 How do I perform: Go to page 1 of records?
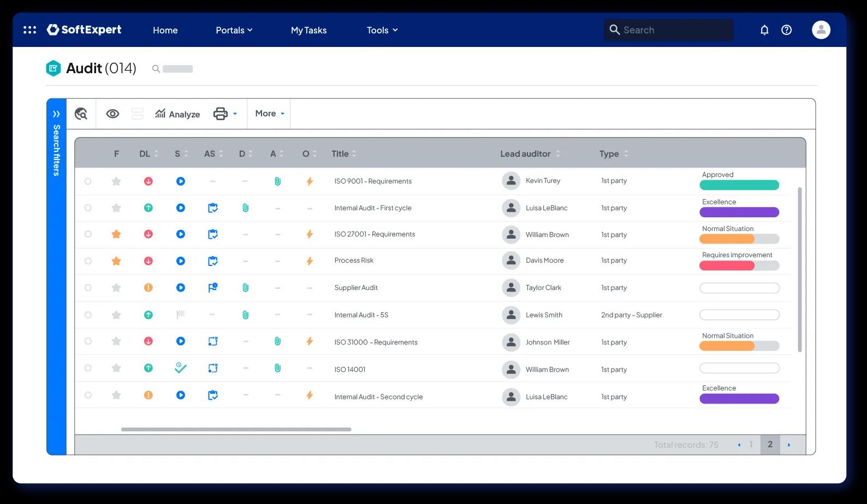point(751,444)
